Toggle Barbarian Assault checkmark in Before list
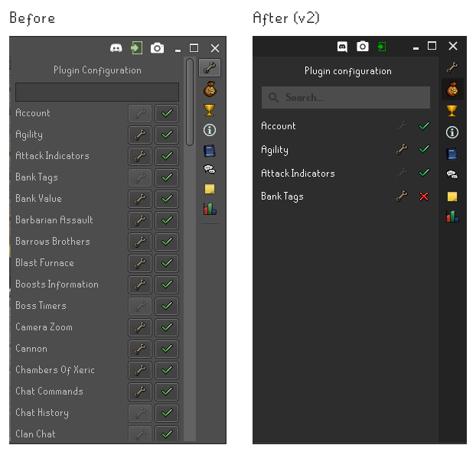 [167, 220]
